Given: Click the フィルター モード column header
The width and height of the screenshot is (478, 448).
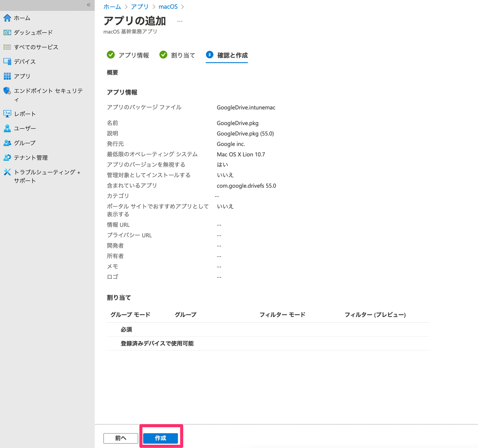Looking at the screenshot, I should [282, 314].
